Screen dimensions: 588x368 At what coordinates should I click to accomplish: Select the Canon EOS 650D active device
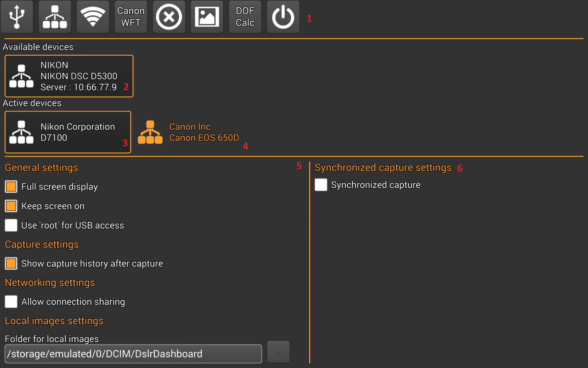188,132
